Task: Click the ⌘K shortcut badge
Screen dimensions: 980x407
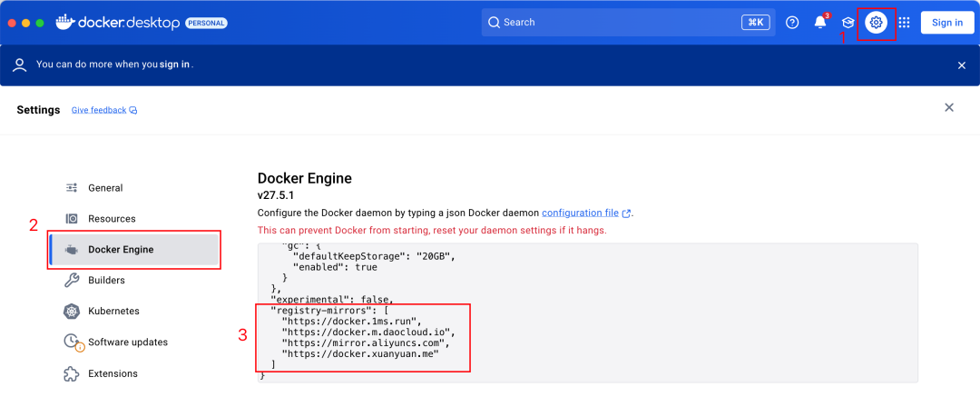Action: (756, 23)
